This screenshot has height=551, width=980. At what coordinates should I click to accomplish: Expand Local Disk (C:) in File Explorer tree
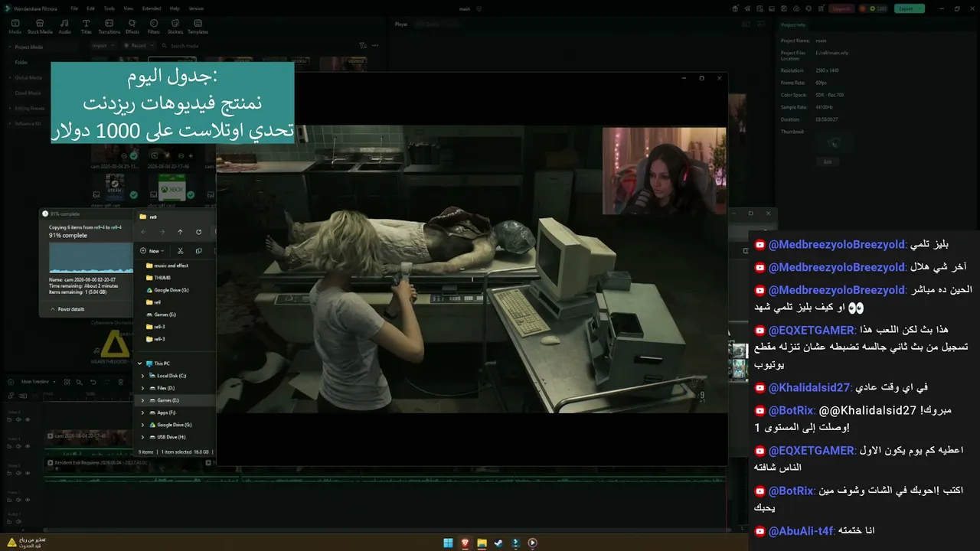(x=142, y=376)
